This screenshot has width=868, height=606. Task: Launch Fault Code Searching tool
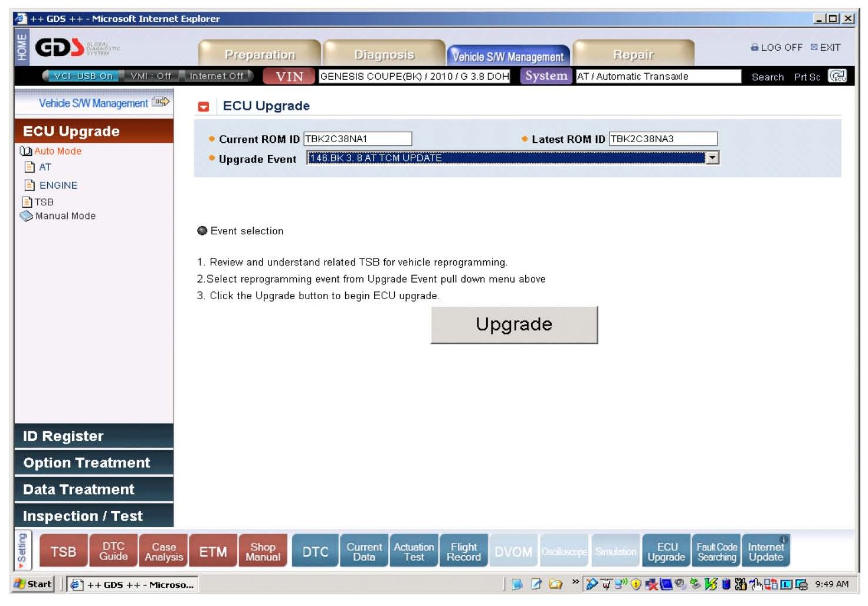coord(716,552)
